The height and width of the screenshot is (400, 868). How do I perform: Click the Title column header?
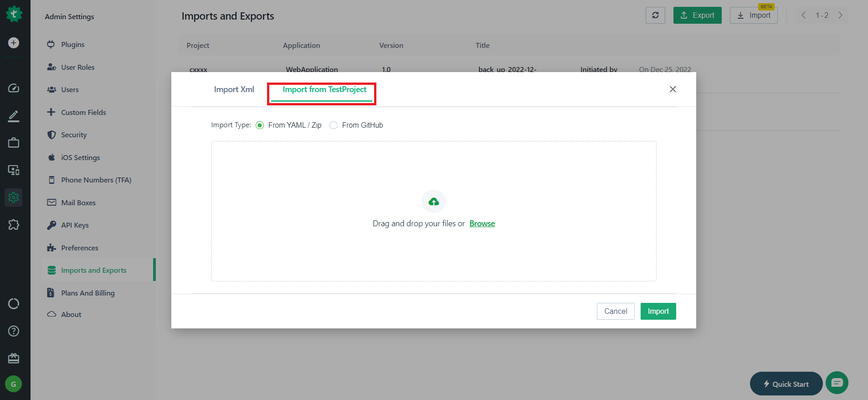point(483,46)
